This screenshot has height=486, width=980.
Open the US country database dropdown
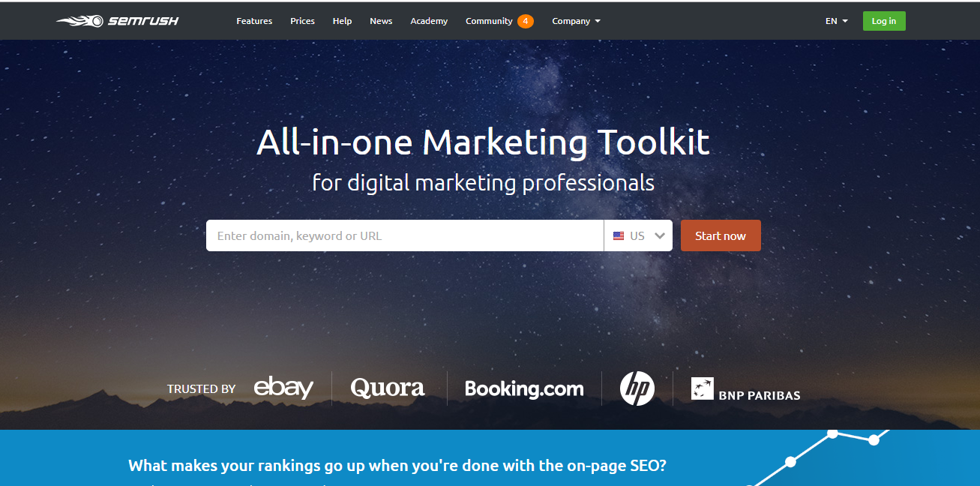[638, 235]
